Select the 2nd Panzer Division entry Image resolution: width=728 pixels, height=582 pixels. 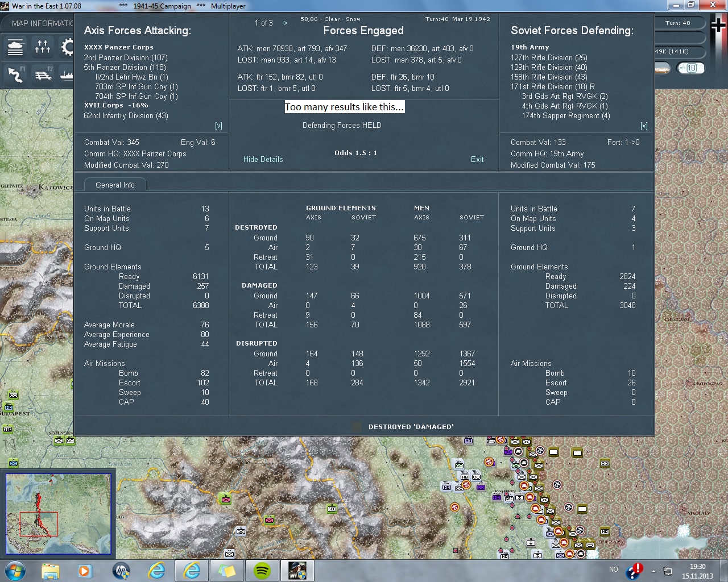126,57
